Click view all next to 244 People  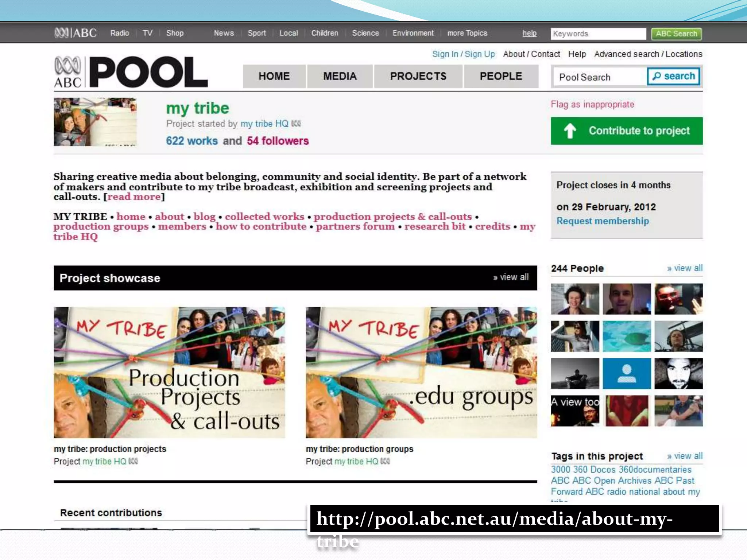tap(685, 268)
